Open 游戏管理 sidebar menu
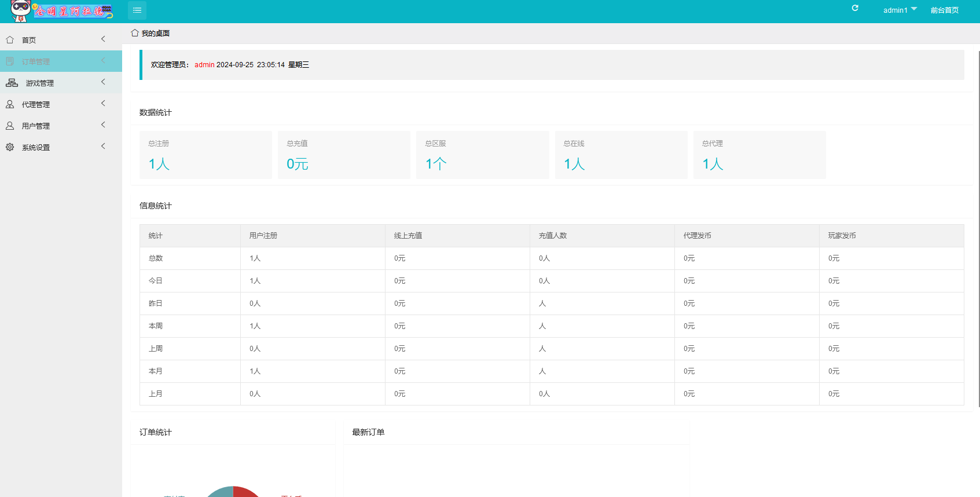980x497 pixels. click(61, 83)
